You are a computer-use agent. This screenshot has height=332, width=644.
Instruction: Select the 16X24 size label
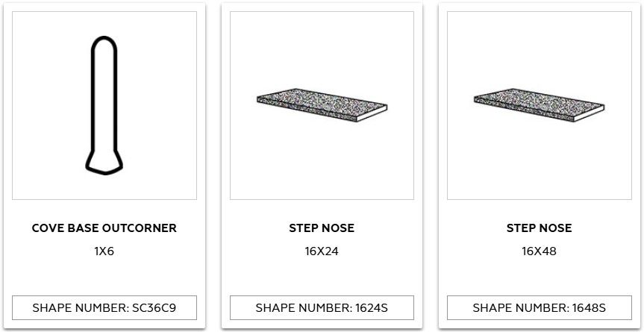tap(322, 251)
